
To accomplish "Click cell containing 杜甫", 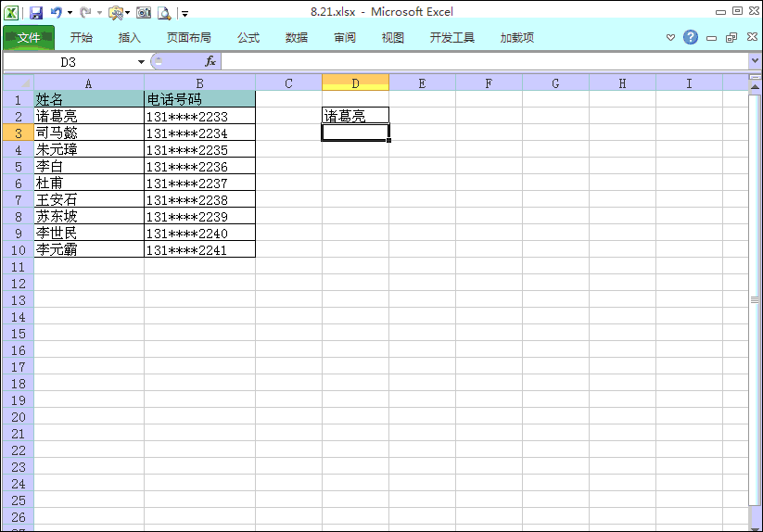I will click(x=89, y=183).
